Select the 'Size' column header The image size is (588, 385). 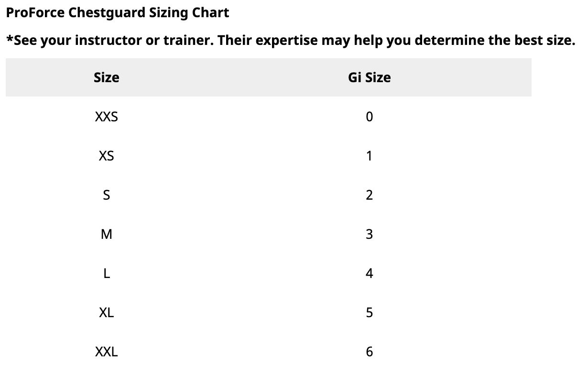point(106,77)
